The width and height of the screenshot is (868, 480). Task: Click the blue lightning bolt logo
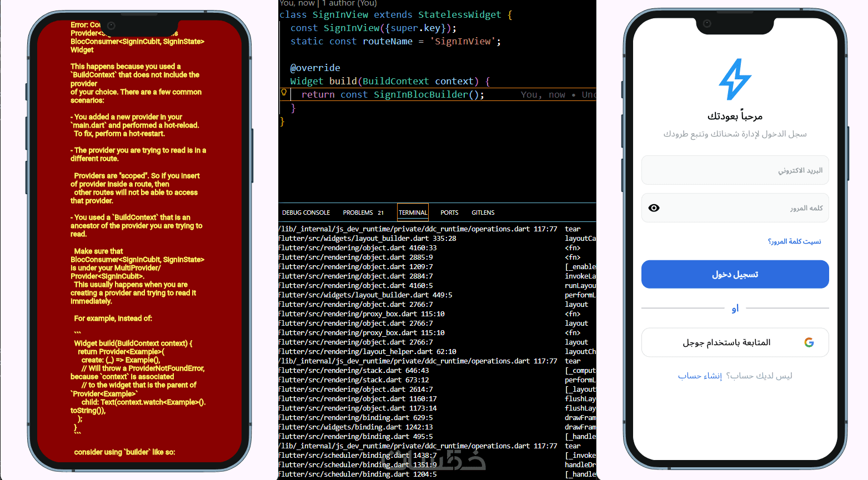[x=735, y=79]
